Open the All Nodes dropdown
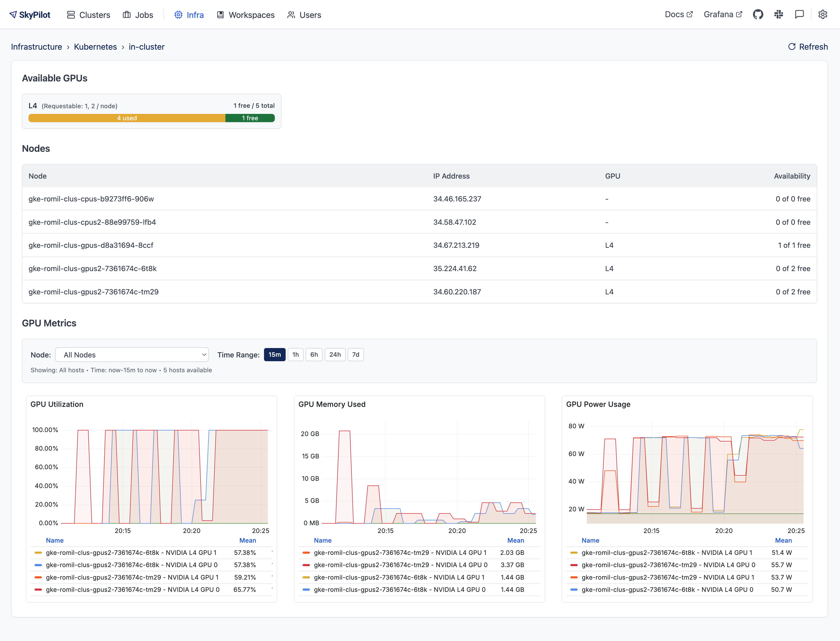The height and width of the screenshot is (641, 840). [x=132, y=354]
